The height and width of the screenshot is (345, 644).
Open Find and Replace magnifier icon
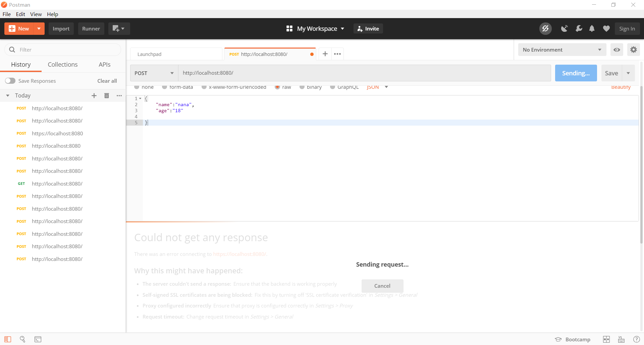point(22,339)
